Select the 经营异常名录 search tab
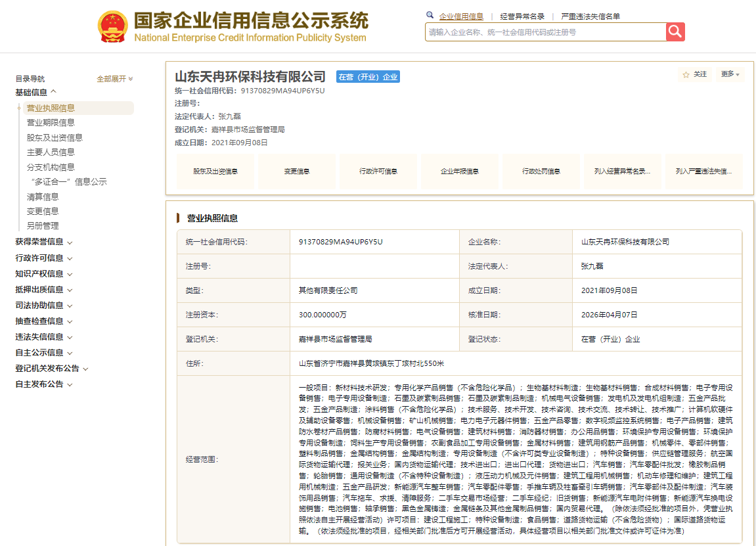This screenshot has width=756, height=546. (522, 16)
